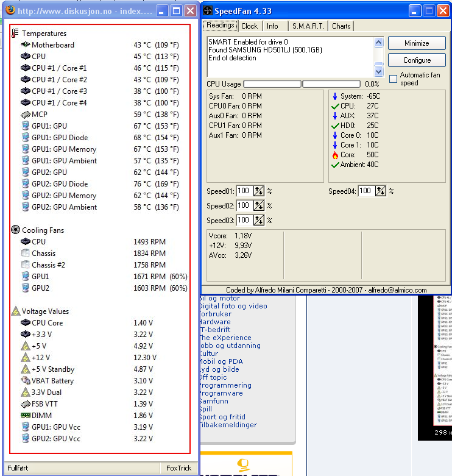The height and width of the screenshot is (476, 452).
Task: Click the Speed01 percentage input field
Action: pos(245,191)
